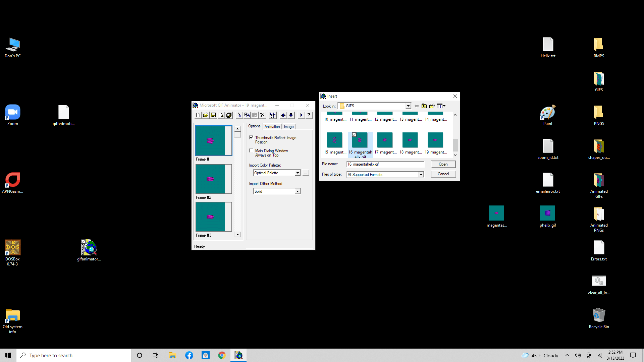644x362 pixels.
Task: Click the Insert dialog file list scrollbar thumb
Action: point(455,145)
